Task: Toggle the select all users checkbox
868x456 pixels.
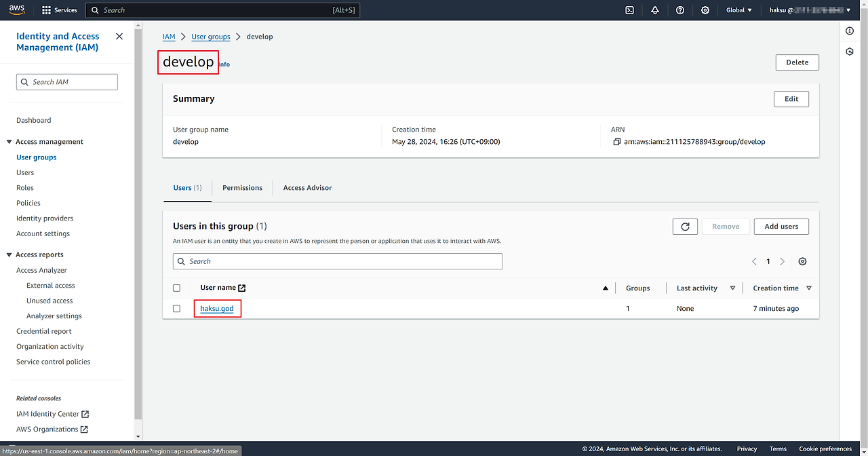Action: [177, 288]
